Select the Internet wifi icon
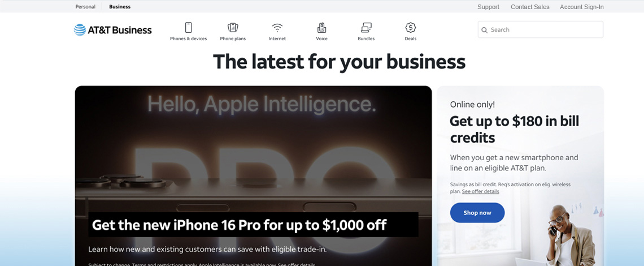Screen dimensions: 644x266 277,28
